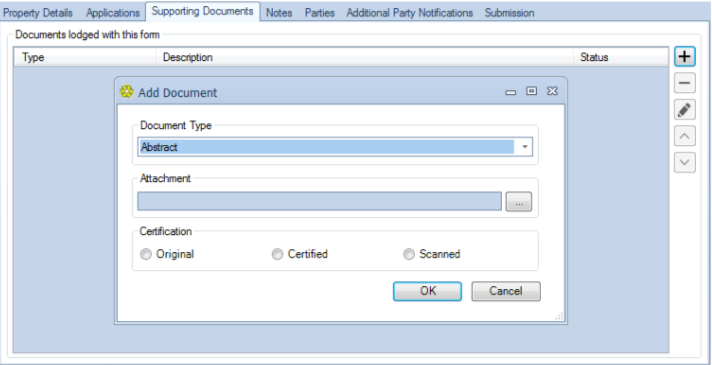Click the Abstract combo box field
The width and height of the screenshot is (712, 365).
tap(335, 147)
